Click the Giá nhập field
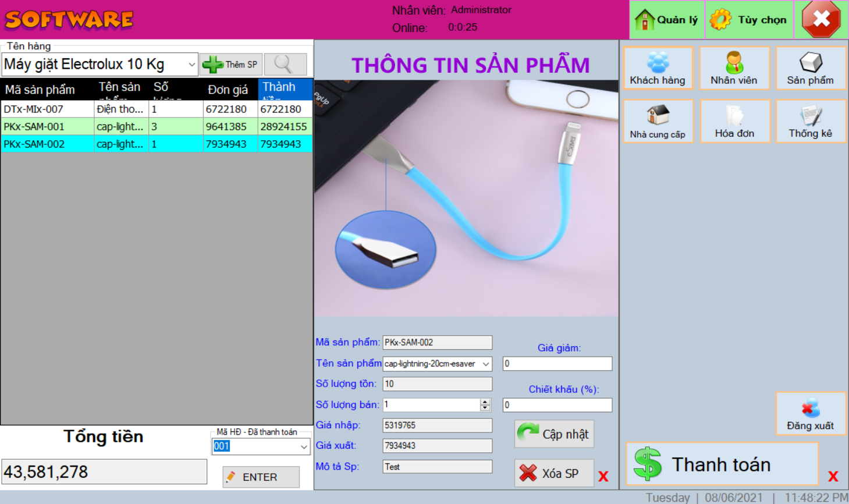 point(438,425)
